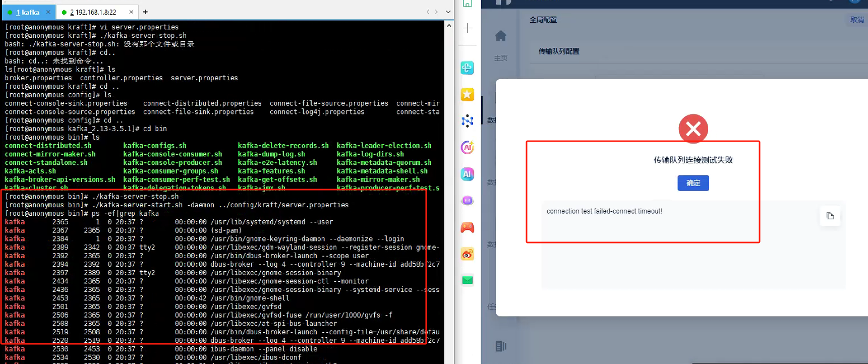
Task: Show previous terminal tabs with left arrow
Action: 428,12
